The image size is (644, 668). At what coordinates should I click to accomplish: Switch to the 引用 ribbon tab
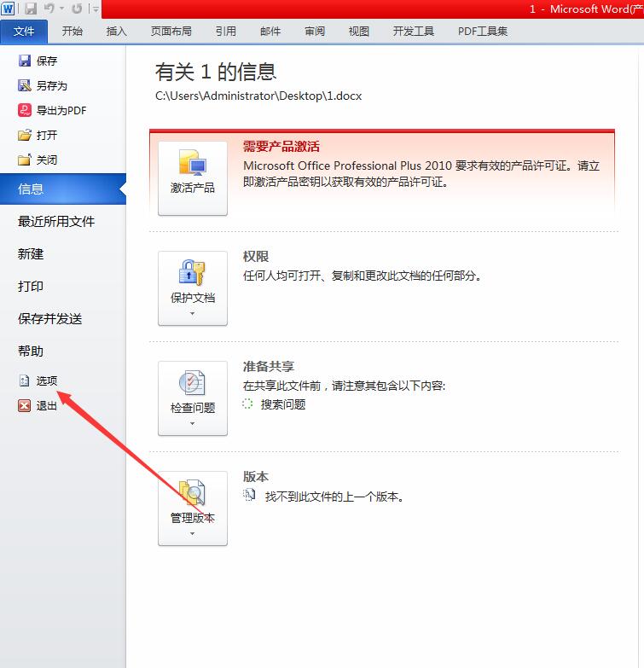tap(225, 31)
